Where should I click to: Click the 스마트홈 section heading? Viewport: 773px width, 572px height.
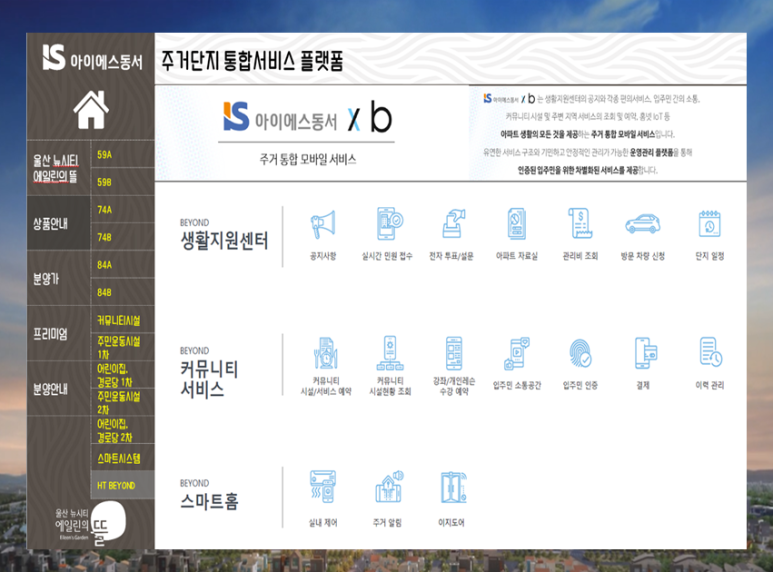pyautogui.click(x=210, y=501)
